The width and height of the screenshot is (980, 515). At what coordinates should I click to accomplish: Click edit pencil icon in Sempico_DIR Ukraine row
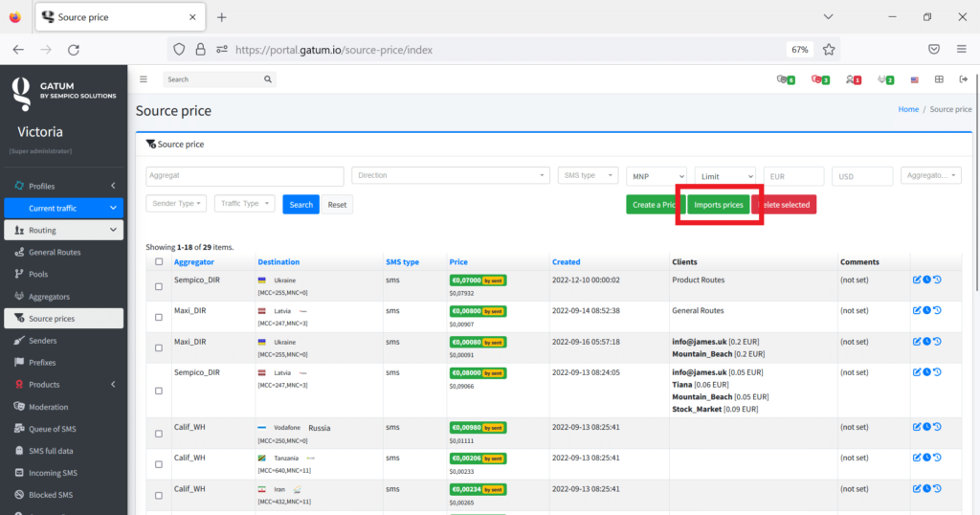click(916, 280)
